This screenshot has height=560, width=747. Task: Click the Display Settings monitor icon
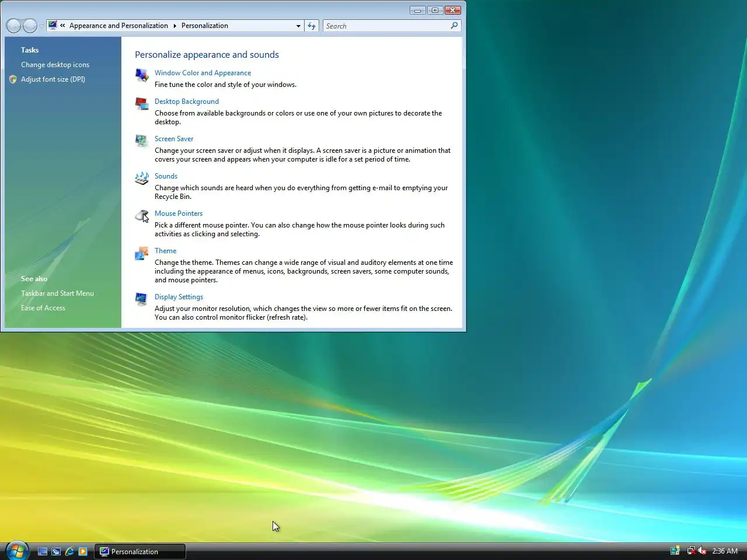[142, 299]
